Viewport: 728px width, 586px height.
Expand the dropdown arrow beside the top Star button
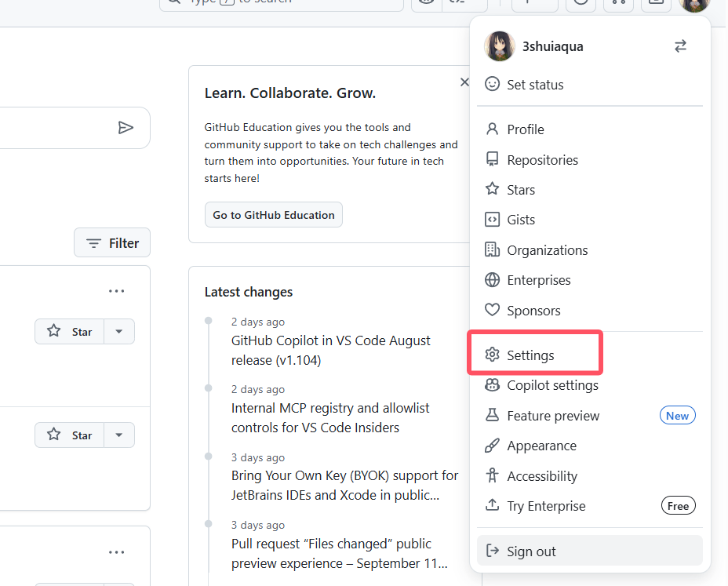click(119, 332)
